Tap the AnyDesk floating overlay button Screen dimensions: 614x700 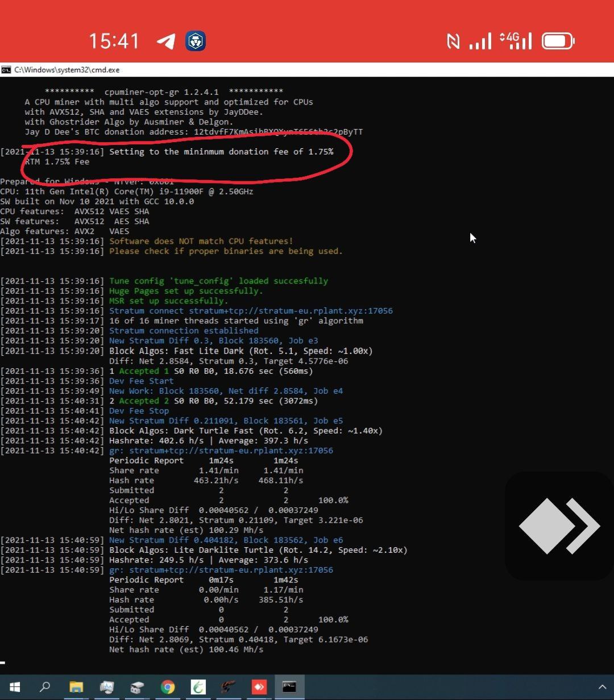[x=559, y=526]
